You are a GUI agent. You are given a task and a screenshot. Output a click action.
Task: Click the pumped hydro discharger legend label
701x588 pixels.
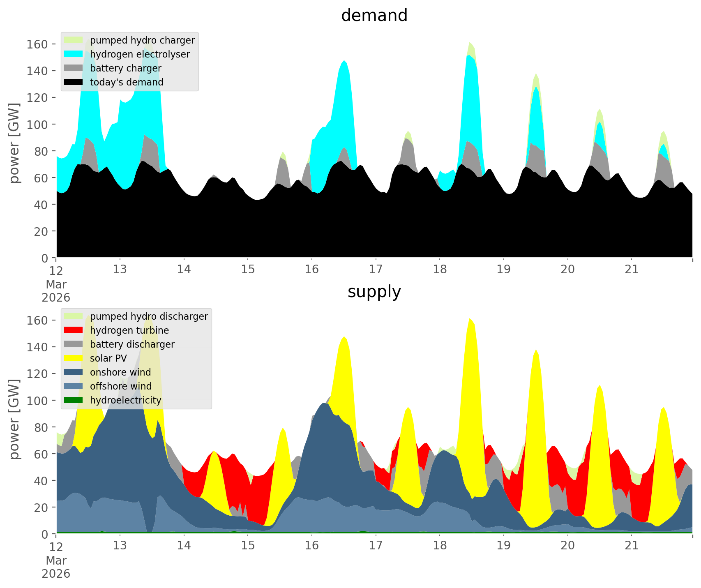[149, 316]
